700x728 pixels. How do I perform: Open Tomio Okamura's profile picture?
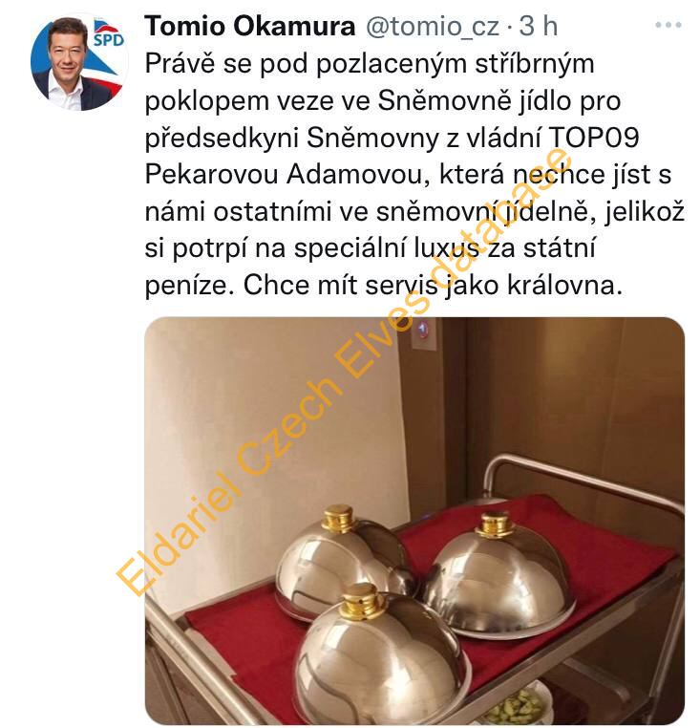79,62
